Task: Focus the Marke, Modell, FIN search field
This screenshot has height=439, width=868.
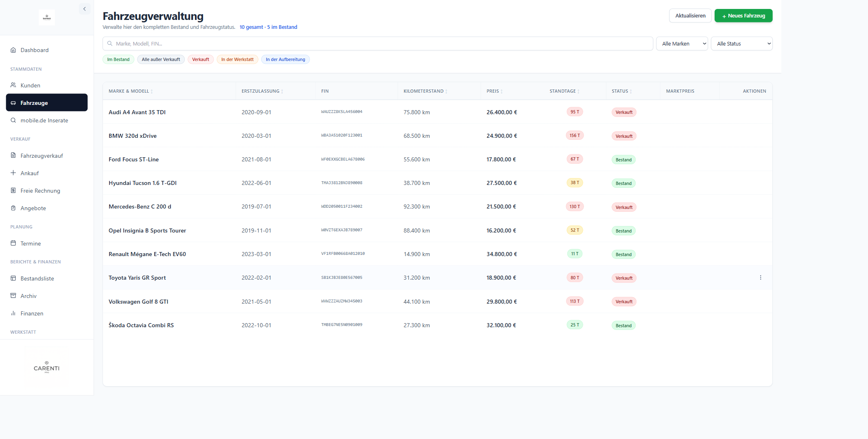Action: pyautogui.click(x=378, y=43)
